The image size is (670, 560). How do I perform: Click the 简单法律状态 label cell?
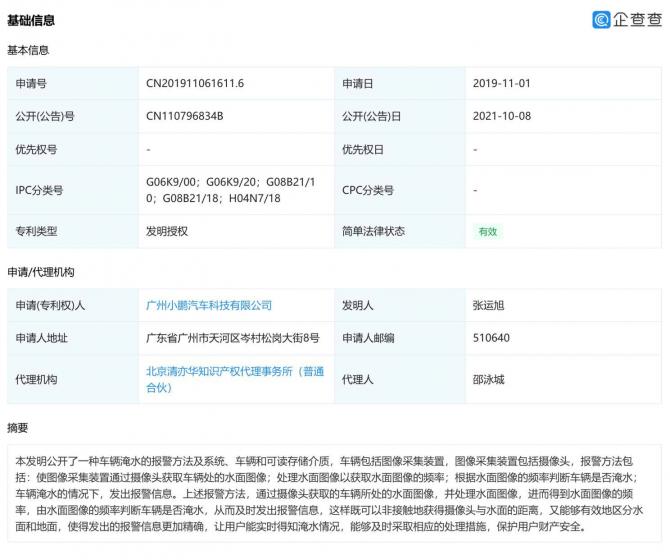(x=373, y=231)
